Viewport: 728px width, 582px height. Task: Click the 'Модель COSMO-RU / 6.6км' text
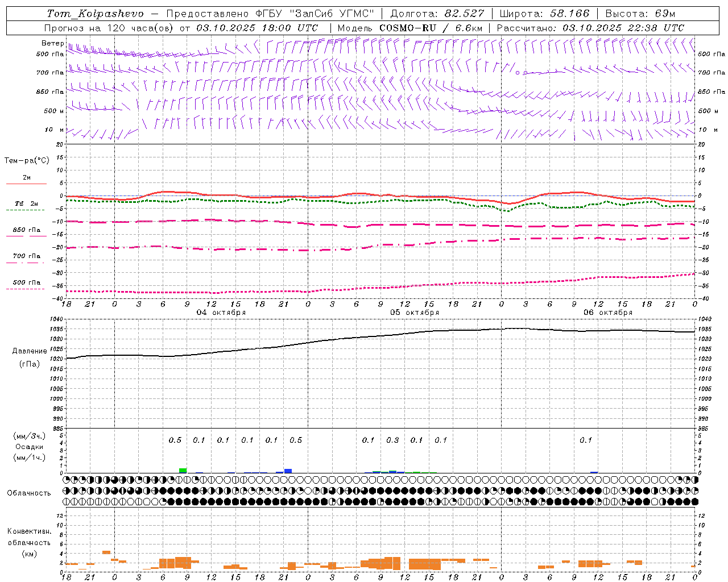410,28
